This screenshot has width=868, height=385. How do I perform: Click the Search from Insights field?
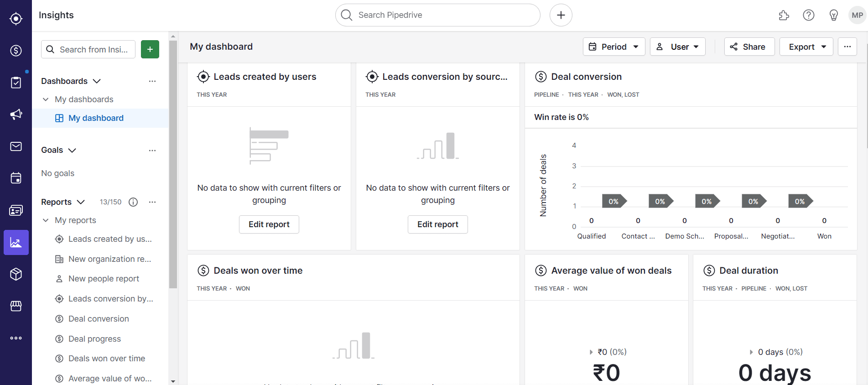88,49
